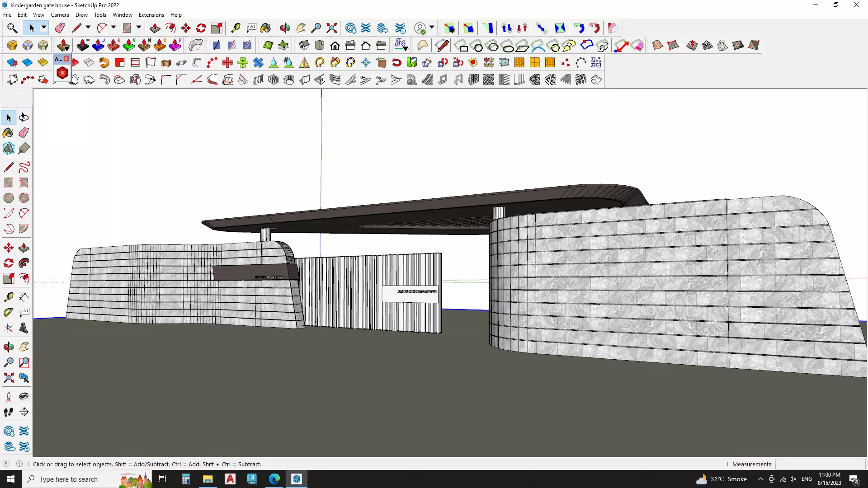Open the File menu

coord(7,15)
